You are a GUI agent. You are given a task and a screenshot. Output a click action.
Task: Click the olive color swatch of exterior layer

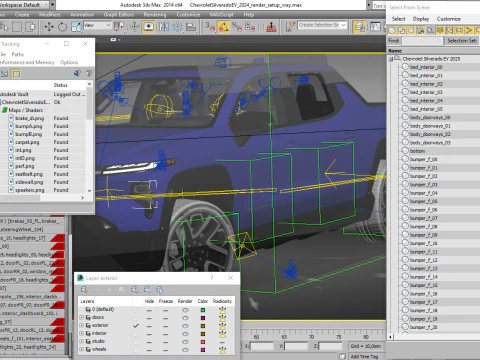click(202, 326)
